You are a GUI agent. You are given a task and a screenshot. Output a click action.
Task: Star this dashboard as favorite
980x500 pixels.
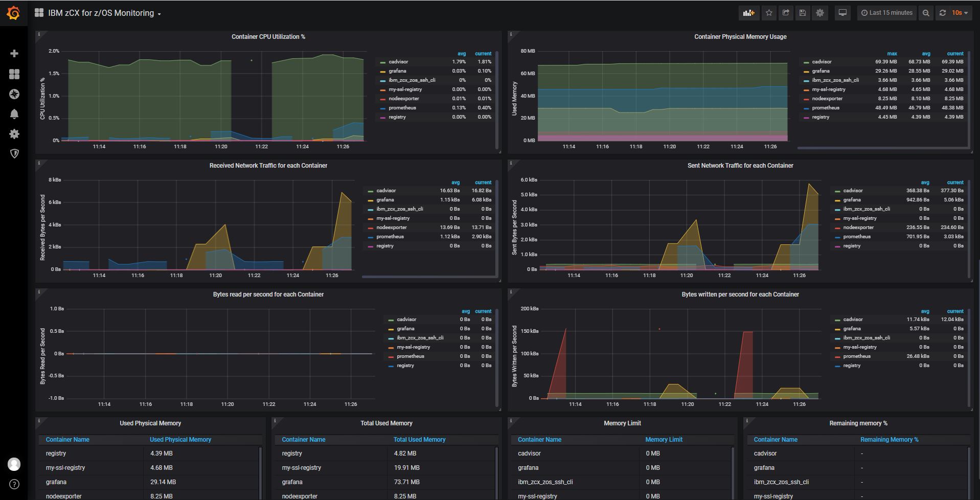769,13
